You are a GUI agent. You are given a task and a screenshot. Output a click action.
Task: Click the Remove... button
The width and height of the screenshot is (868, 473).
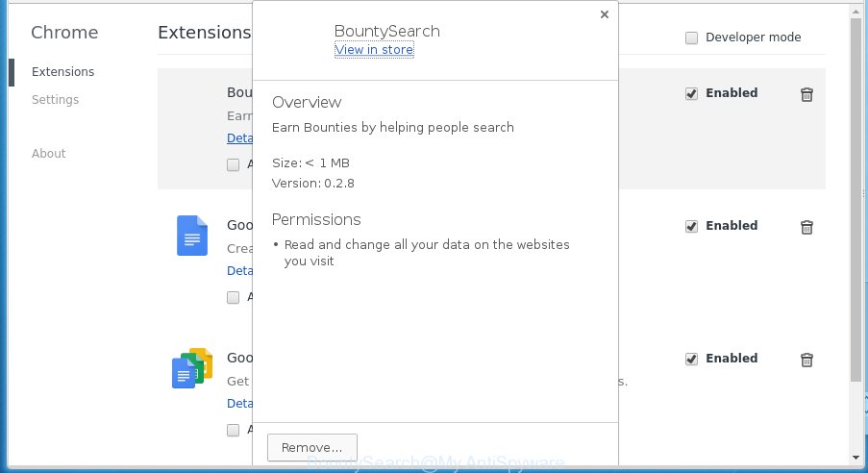point(312,447)
